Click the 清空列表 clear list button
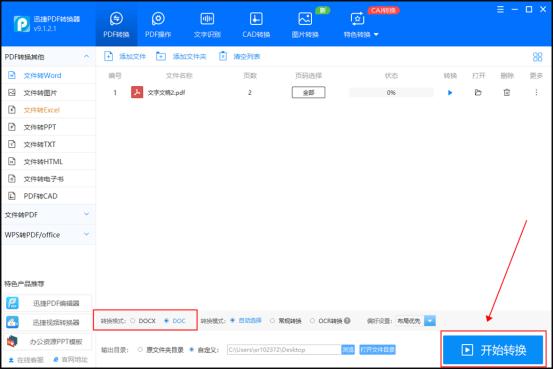This screenshot has height=369, width=554. click(239, 56)
